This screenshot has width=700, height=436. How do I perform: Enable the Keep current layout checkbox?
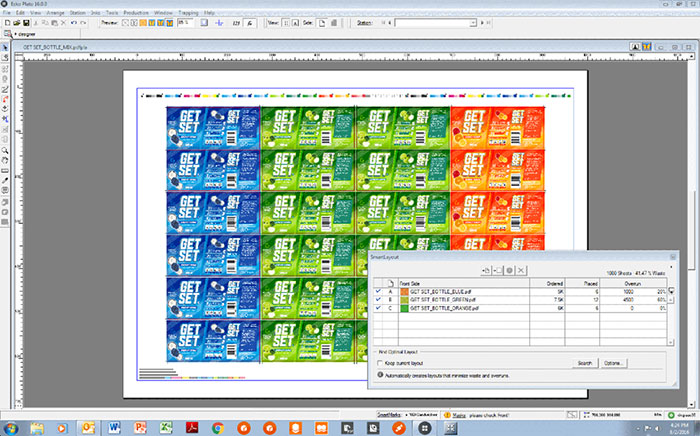pyautogui.click(x=380, y=363)
